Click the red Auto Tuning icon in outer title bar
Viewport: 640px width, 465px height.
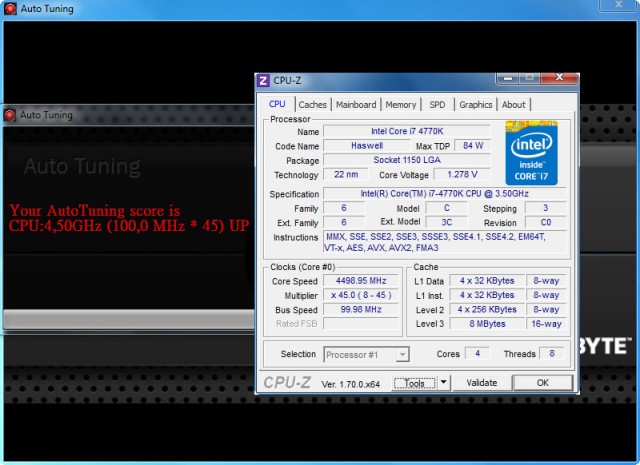[x=10, y=9]
